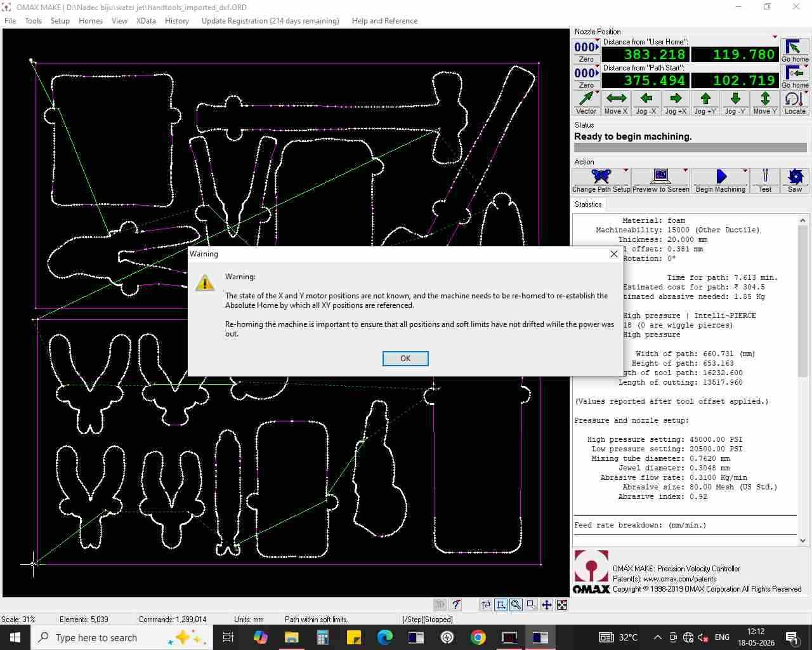Screen dimensions: 812x650
Task: Click Update Registration menu item
Action: [270, 21]
